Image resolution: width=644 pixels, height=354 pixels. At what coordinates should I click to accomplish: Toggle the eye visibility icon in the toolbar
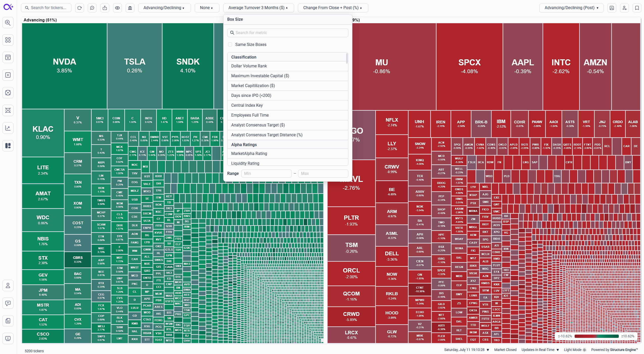pyautogui.click(x=117, y=8)
